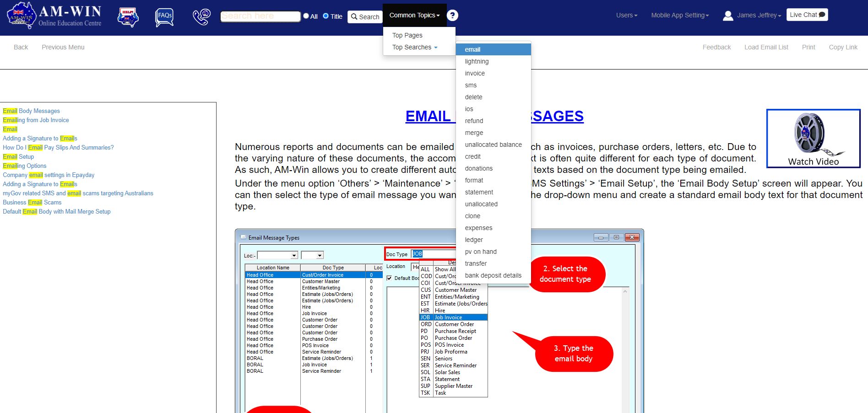The width and height of the screenshot is (868, 413).
Task: Open the Help Australia map icon
Action: (x=128, y=17)
